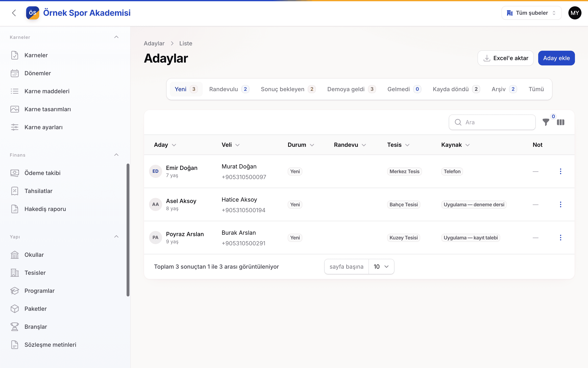Sort by the Kaynak column header
The image size is (588, 368).
point(455,145)
